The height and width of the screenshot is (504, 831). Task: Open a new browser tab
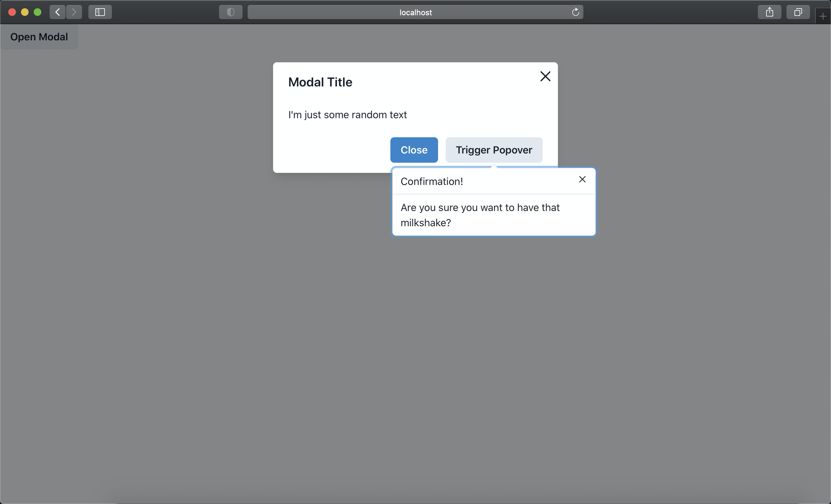[823, 16]
